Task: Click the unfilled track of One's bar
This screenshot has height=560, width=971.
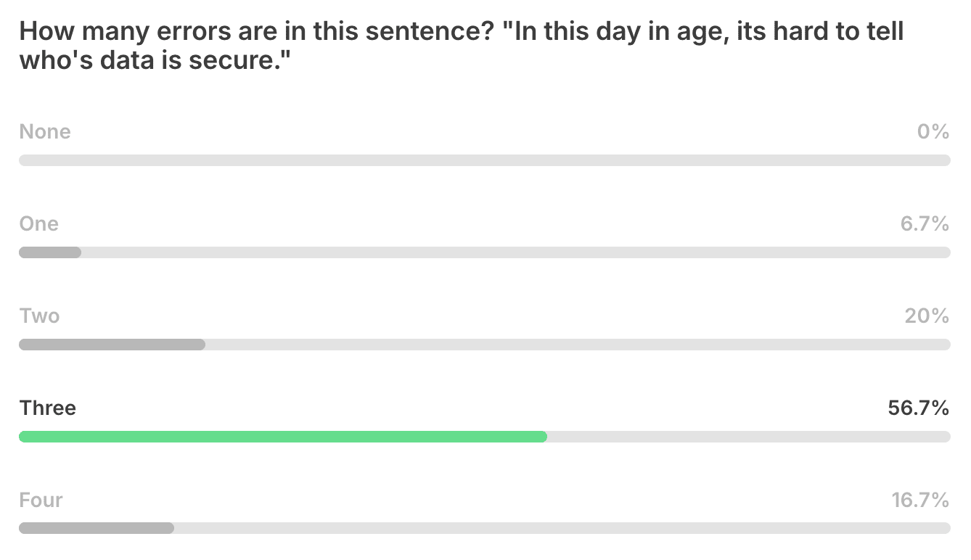Action: 515,252
